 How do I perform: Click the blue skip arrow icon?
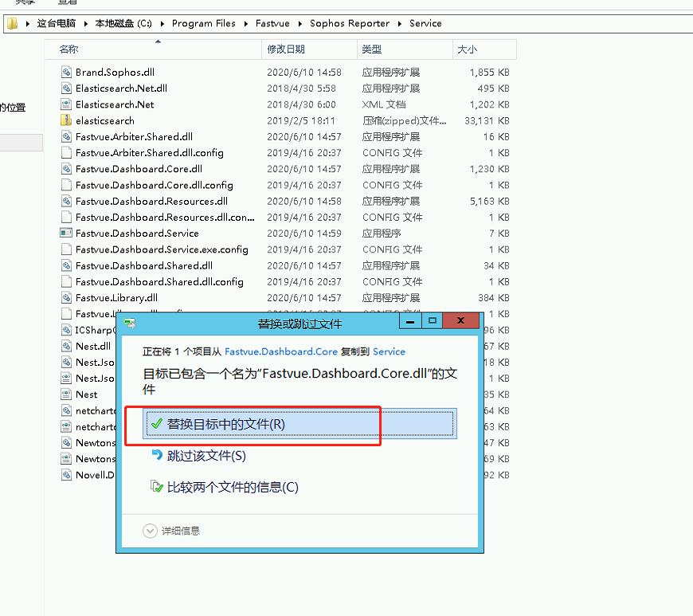(x=156, y=455)
